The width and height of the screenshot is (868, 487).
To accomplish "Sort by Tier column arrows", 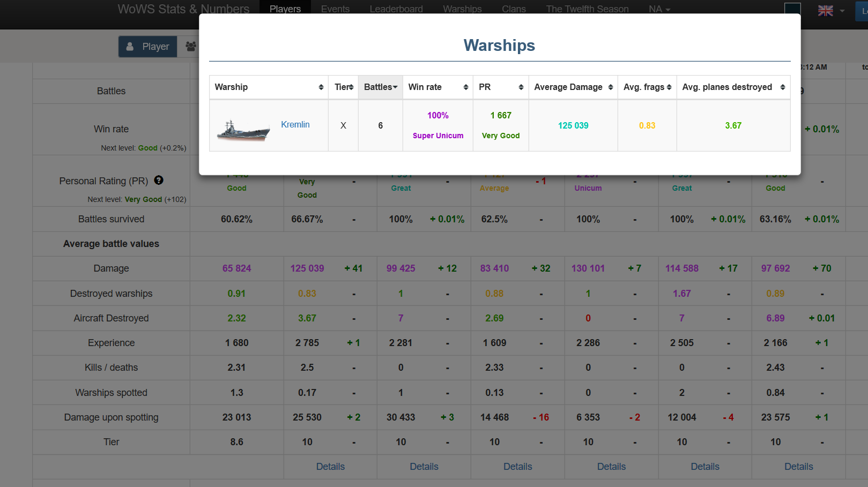I will click(352, 87).
